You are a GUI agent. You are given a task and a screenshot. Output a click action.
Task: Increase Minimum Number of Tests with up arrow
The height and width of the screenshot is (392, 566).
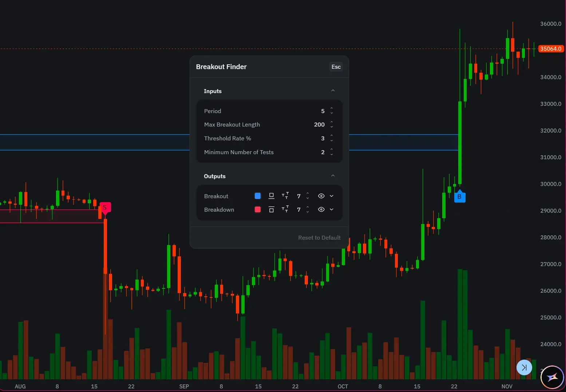(x=332, y=150)
